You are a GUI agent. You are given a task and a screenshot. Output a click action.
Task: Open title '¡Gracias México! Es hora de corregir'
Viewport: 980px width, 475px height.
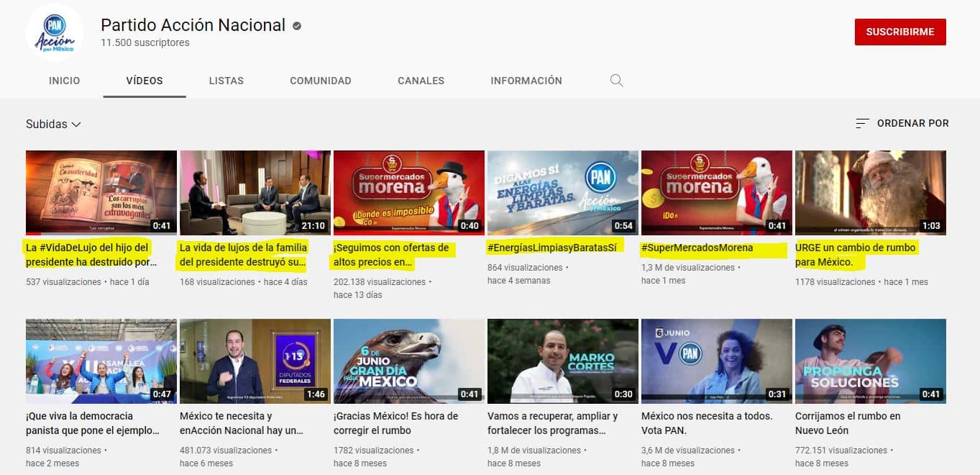coord(395,423)
